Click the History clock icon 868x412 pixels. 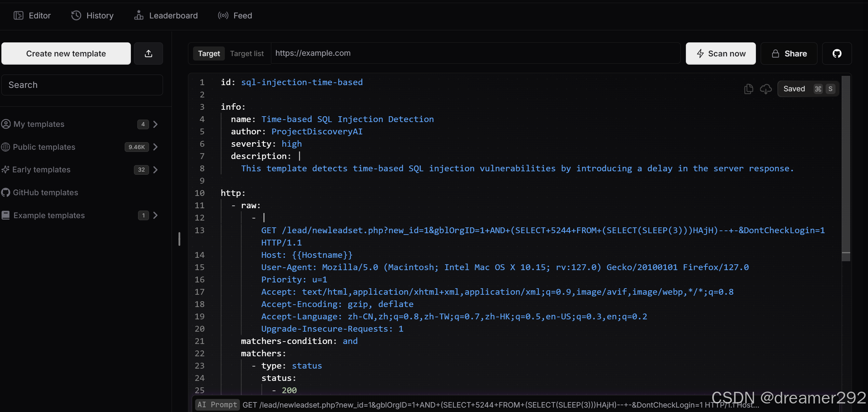[76, 15]
